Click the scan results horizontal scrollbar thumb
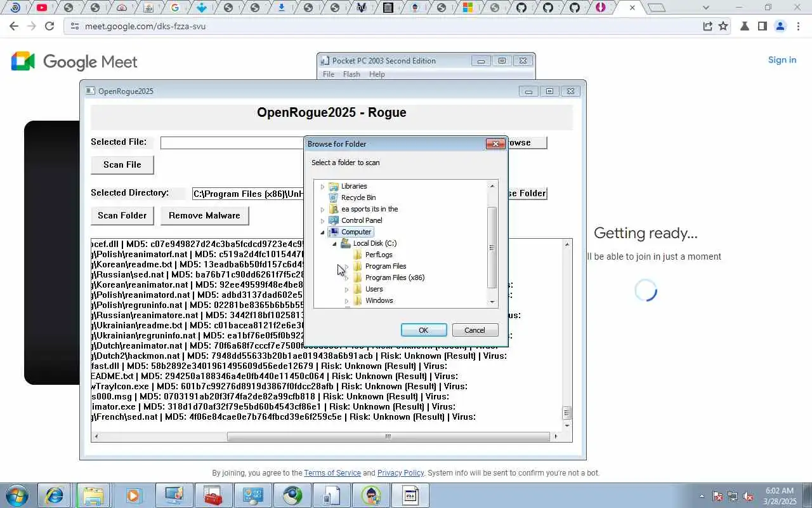 [388, 436]
